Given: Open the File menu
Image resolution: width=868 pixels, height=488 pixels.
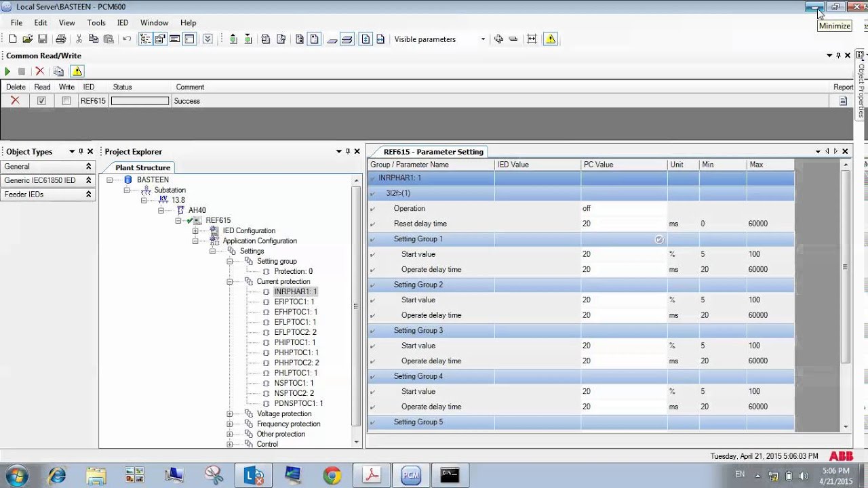Looking at the screenshot, I should pyautogui.click(x=16, y=23).
